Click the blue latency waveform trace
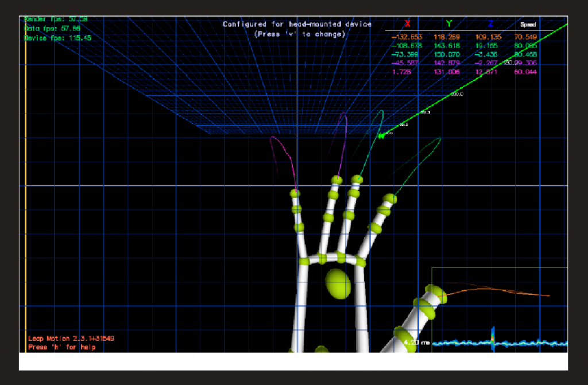588x385 pixels. click(517, 341)
